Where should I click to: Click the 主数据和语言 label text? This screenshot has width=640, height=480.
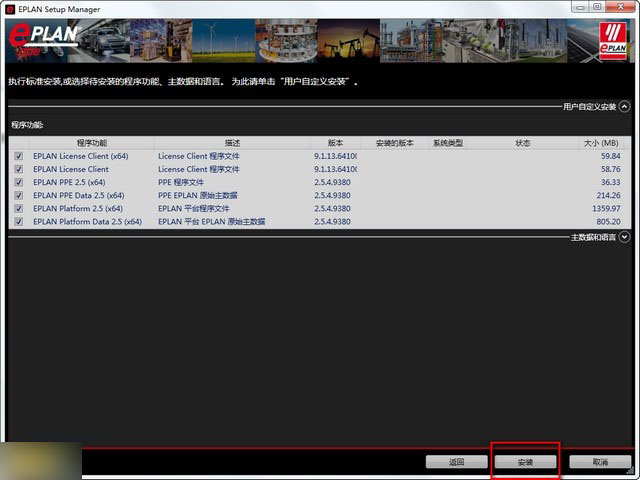(593, 237)
